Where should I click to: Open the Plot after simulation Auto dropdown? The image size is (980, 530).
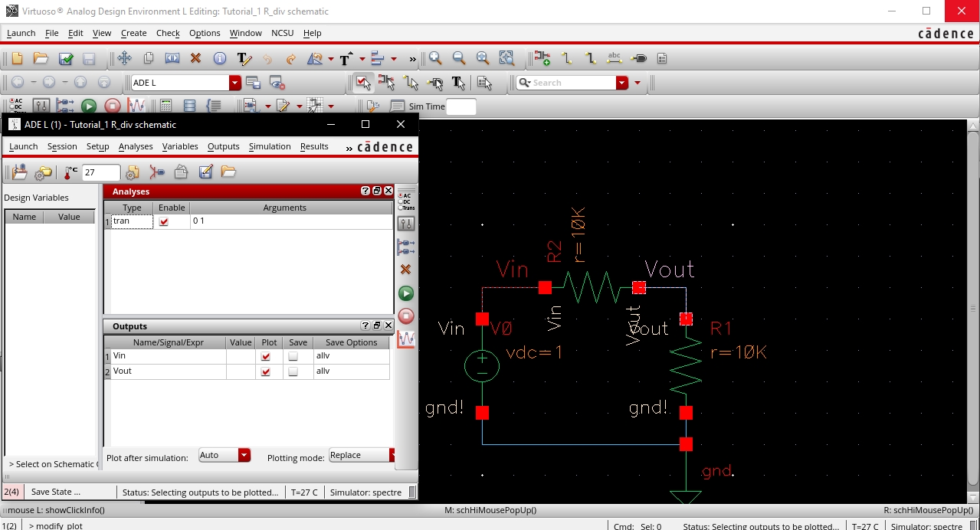click(244, 455)
